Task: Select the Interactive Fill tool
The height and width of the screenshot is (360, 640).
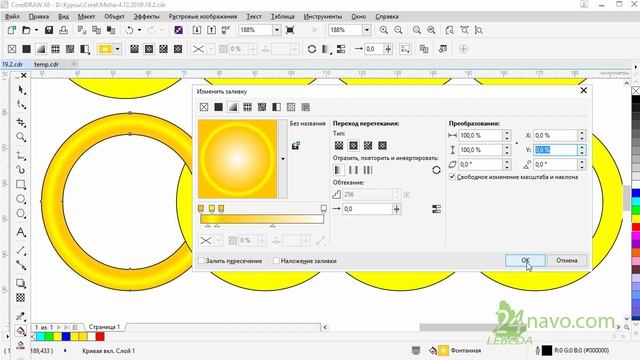Action: point(21,331)
